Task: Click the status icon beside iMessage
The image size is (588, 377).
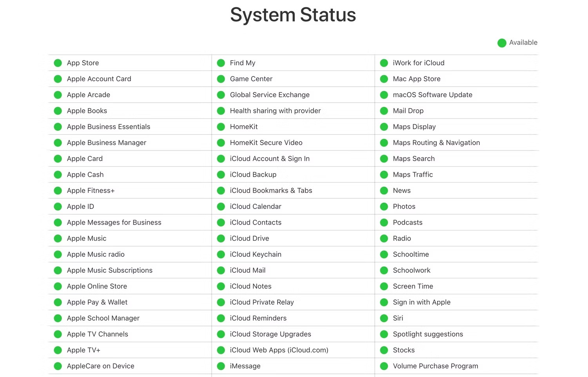Action: (x=221, y=366)
